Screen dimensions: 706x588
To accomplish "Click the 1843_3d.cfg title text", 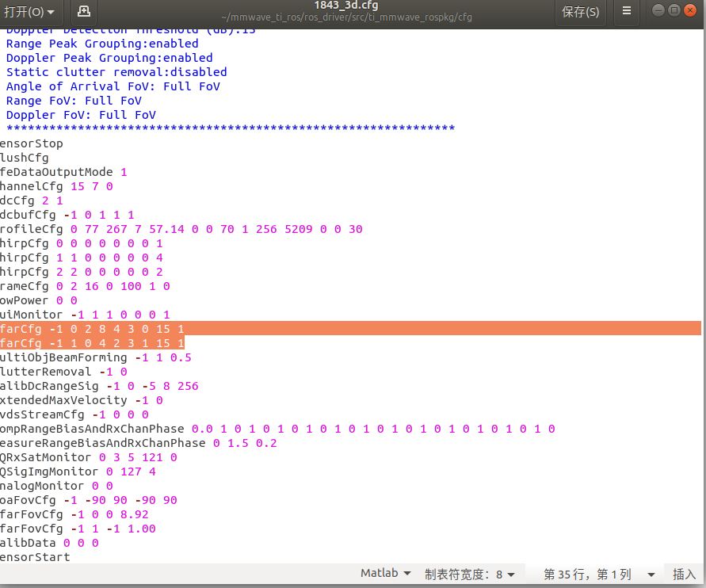I will click(345, 6).
